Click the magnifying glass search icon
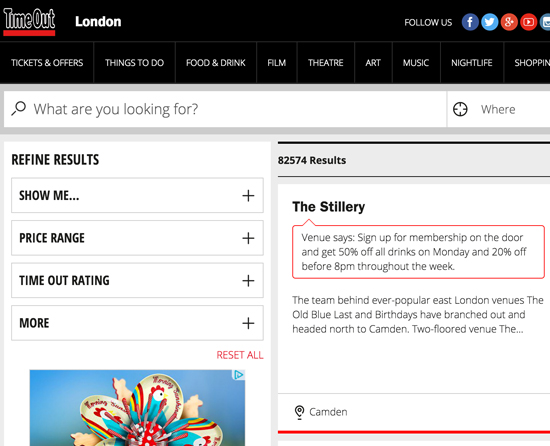Image resolution: width=550 pixels, height=446 pixels. coord(19,109)
